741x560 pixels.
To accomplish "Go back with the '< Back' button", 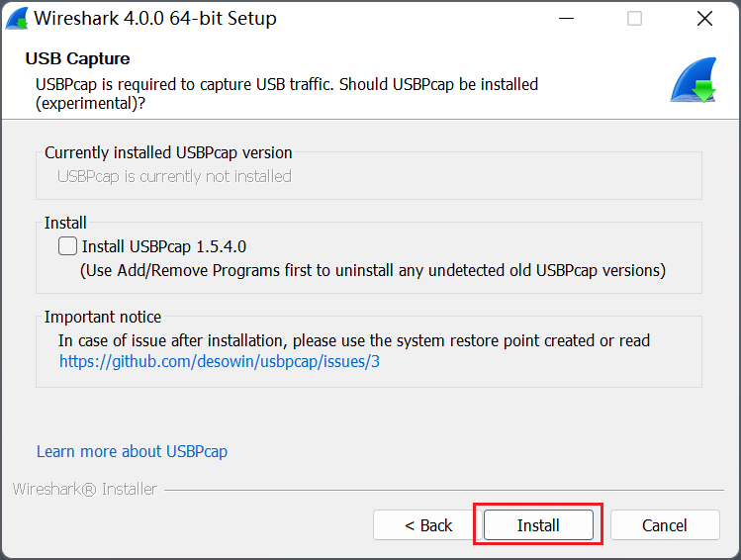I will pyautogui.click(x=428, y=525).
